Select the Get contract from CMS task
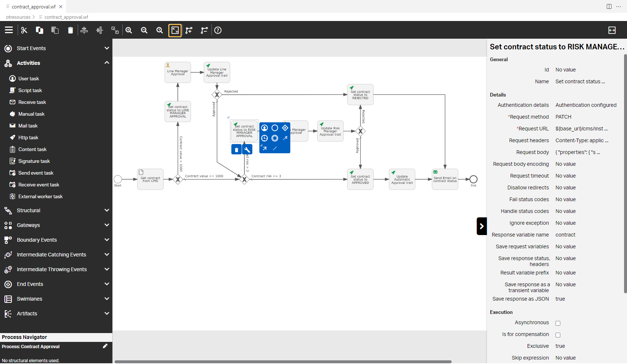Screen dimensions: 627x364 [150, 179]
